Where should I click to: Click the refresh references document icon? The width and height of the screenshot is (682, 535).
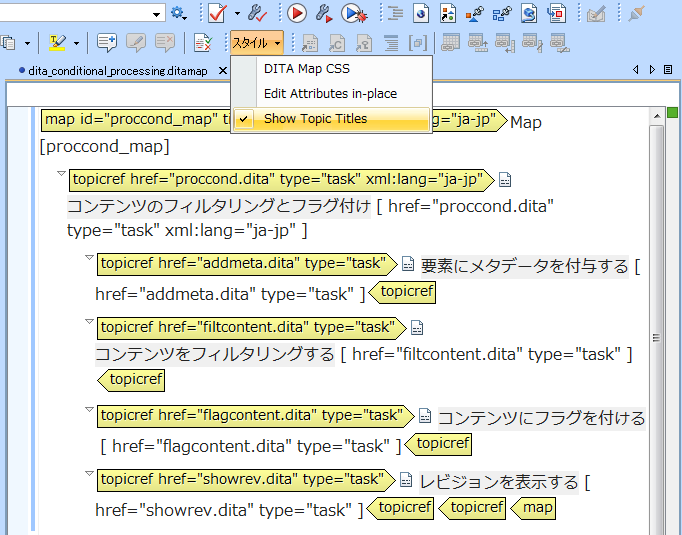[529, 13]
